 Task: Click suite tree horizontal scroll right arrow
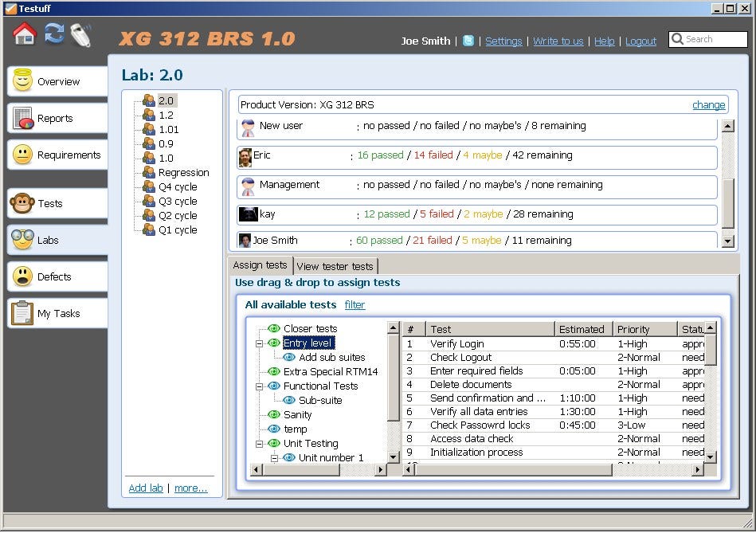click(x=381, y=469)
